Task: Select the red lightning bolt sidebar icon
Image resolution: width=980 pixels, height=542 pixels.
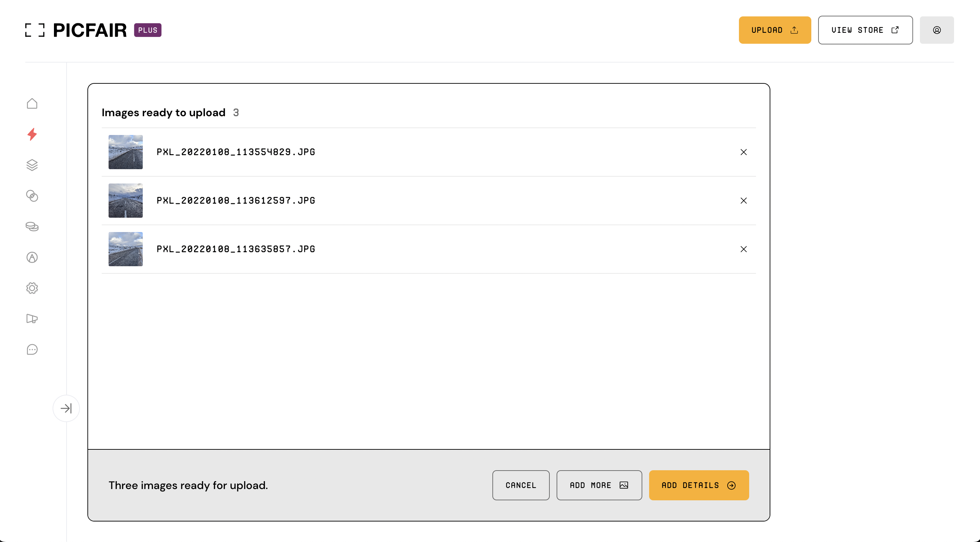Action: 32,134
